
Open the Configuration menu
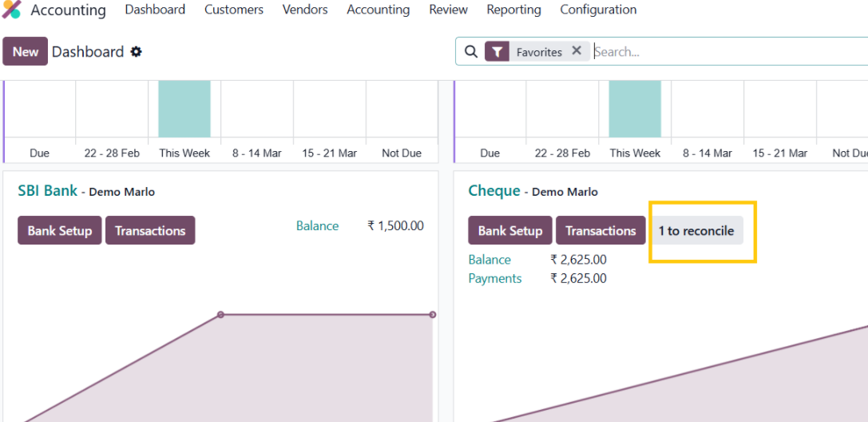click(598, 10)
